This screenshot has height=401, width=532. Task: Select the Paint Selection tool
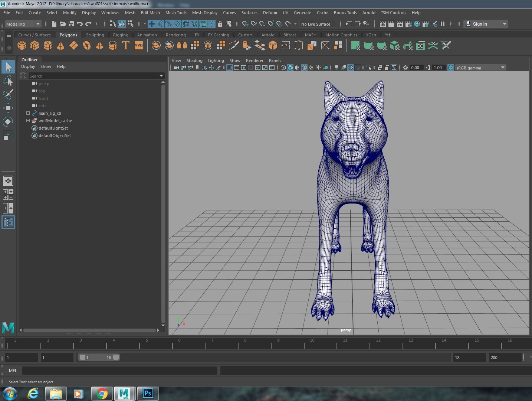(x=8, y=94)
